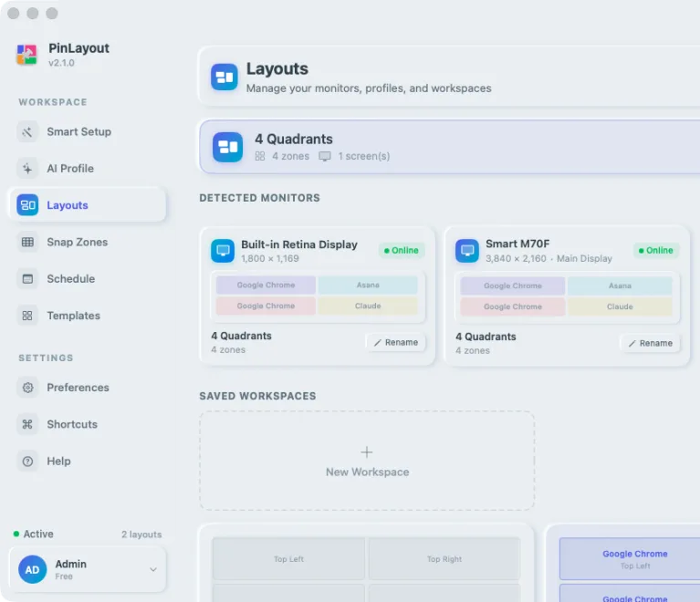Viewport: 700px width, 602px height.
Task: Add a New Workspace
Action: [x=367, y=461]
